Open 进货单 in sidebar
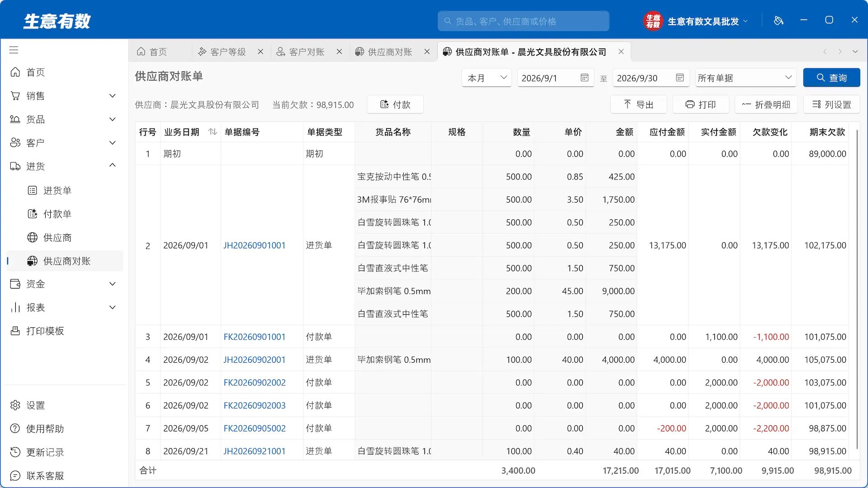Screen dimensions: 868x488 pyautogui.click(x=65, y=190)
